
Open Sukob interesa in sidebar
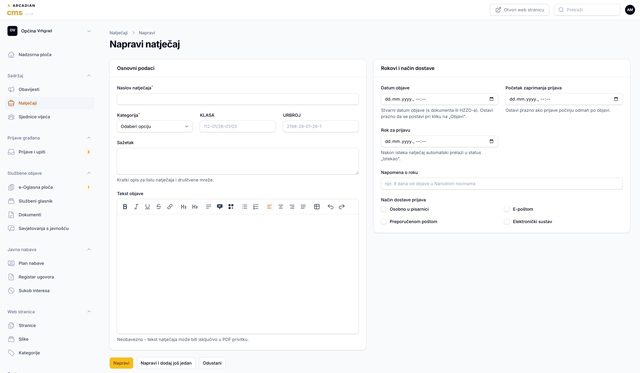tap(49, 291)
